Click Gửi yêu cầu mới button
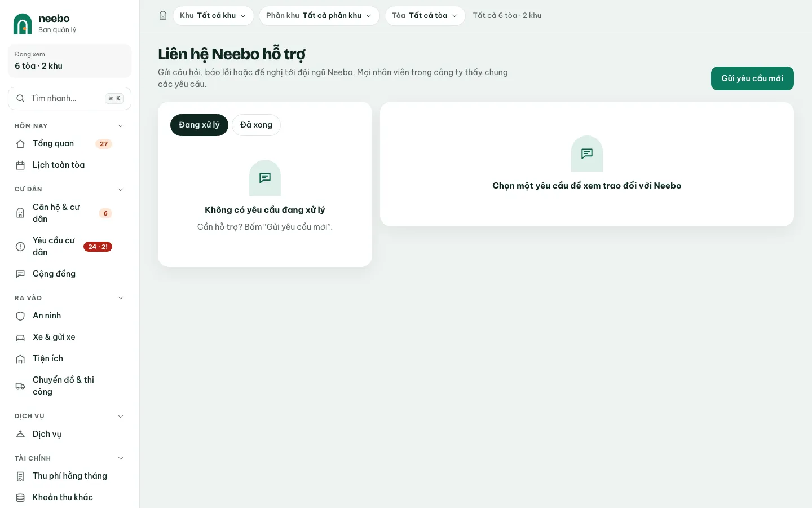 (752, 78)
